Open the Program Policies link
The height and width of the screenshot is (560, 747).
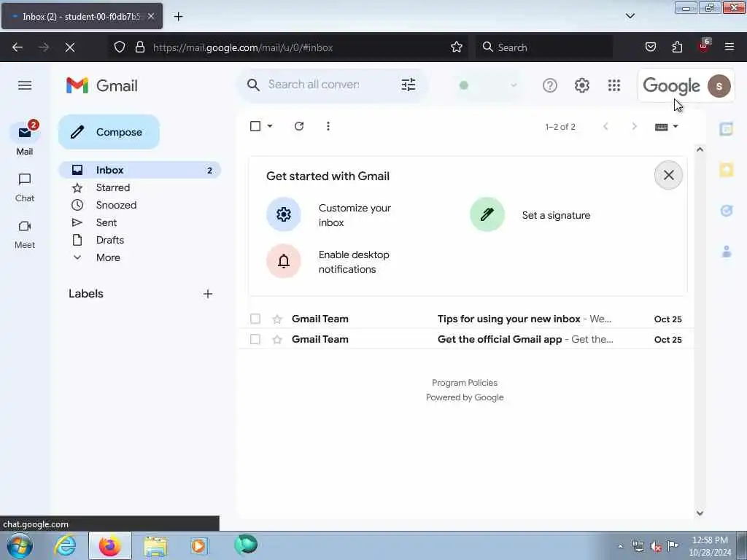[465, 383]
